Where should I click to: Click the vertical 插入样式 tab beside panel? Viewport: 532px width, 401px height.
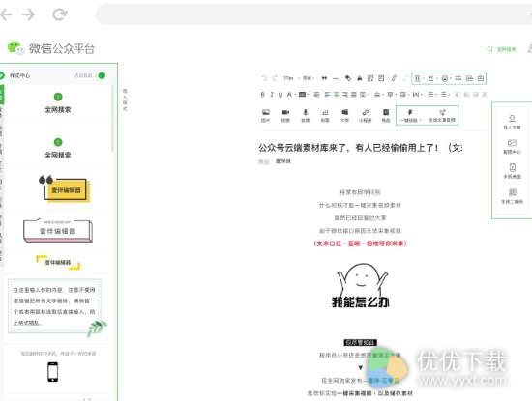pyautogui.click(x=125, y=100)
